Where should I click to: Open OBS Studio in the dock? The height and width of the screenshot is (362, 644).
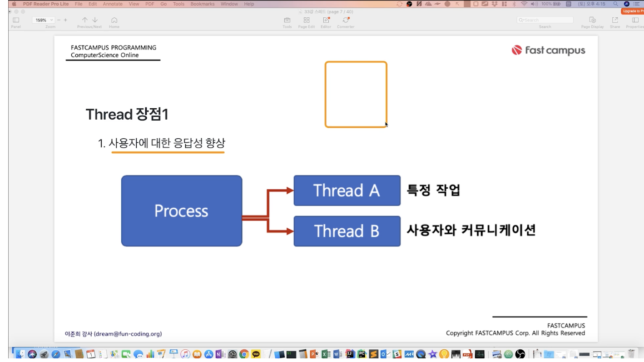click(x=520, y=354)
